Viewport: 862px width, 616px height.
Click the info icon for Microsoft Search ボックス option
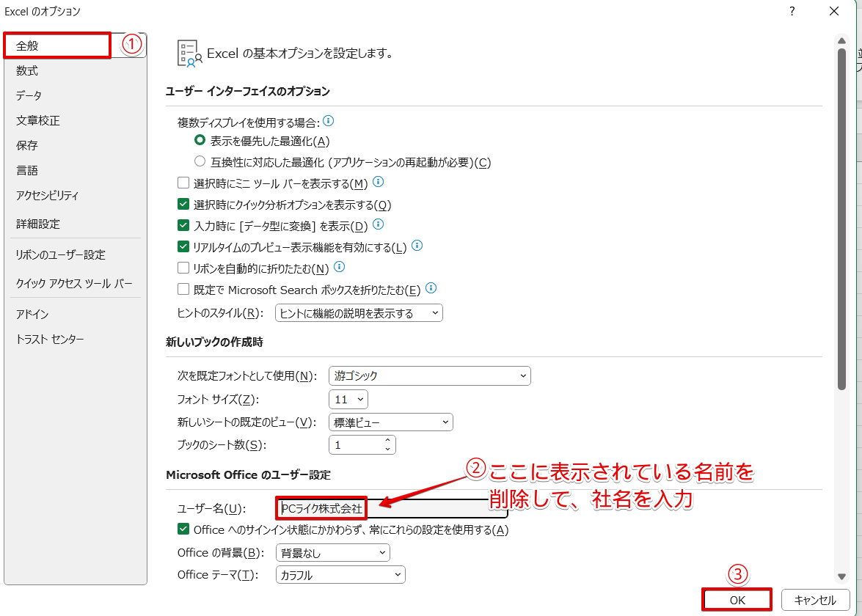(431, 288)
